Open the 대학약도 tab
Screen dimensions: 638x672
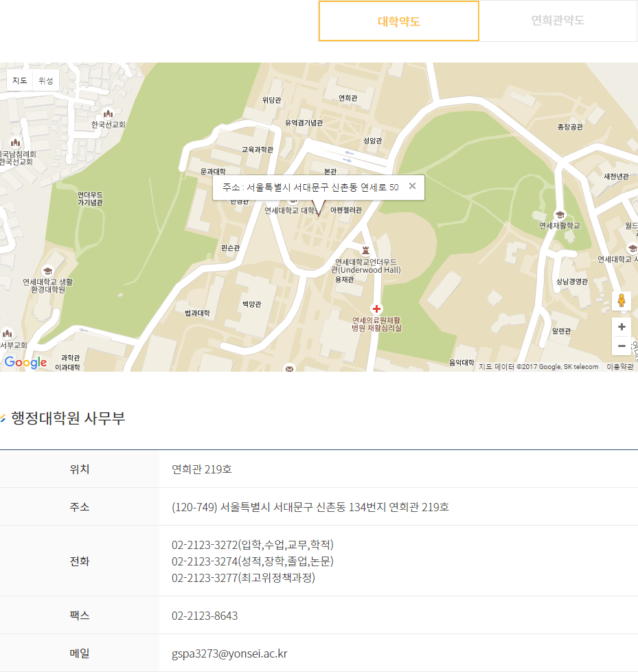[x=399, y=21]
